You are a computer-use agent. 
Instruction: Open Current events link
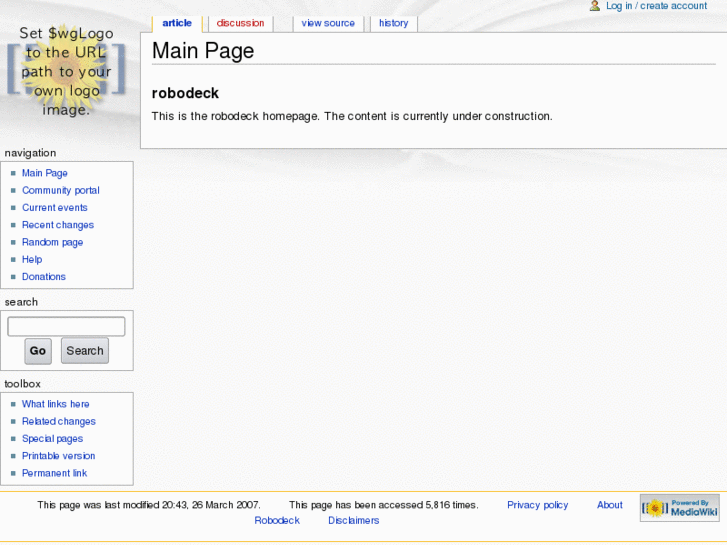[x=55, y=207]
